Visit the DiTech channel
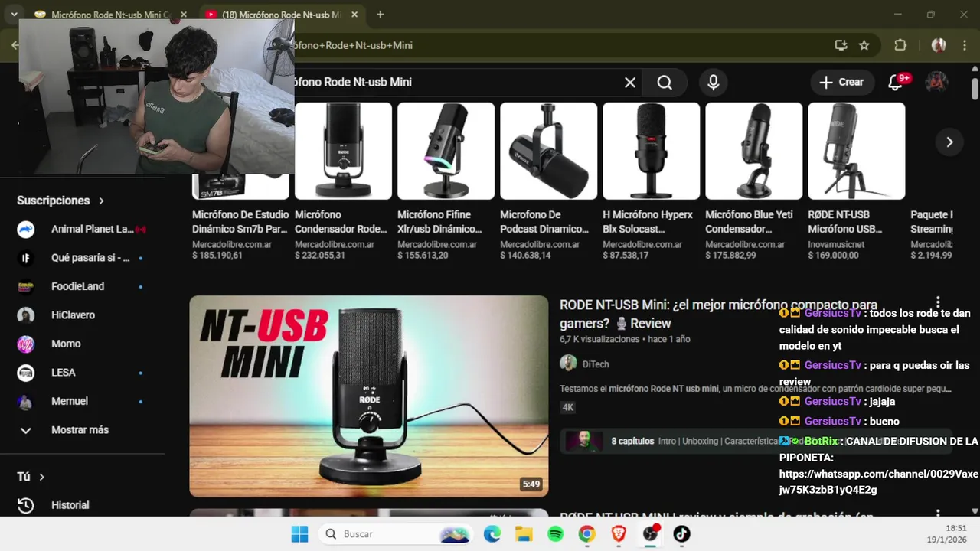Screen dimensions: 980x551 coord(596,364)
